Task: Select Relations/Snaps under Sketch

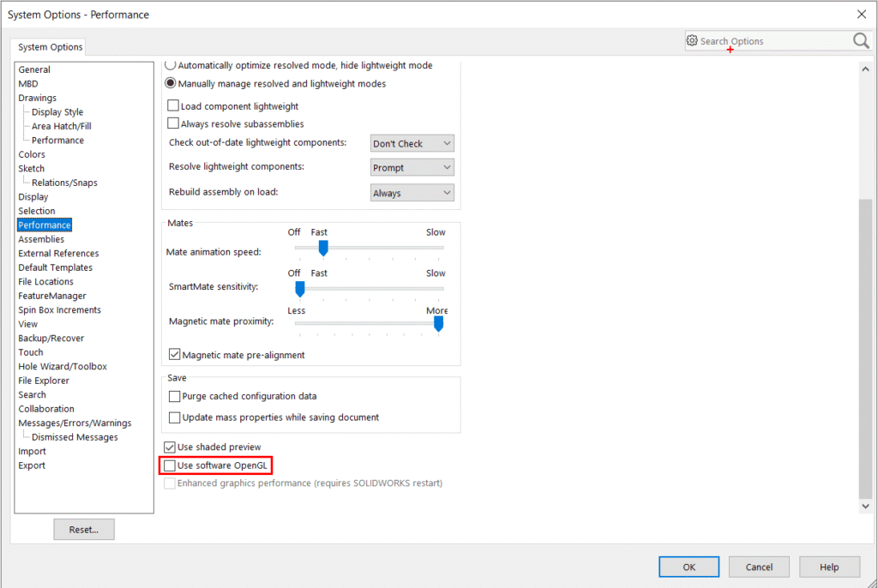Action: point(64,183)
